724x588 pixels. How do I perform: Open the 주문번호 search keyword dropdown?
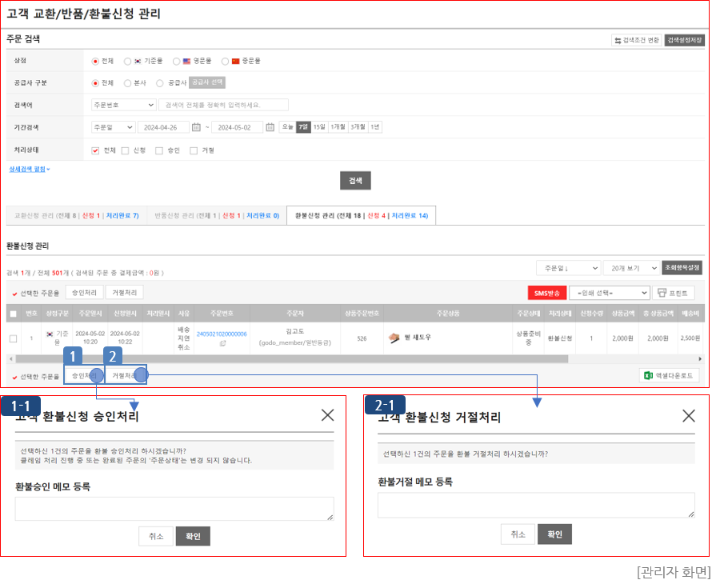(x=123, y=105)
